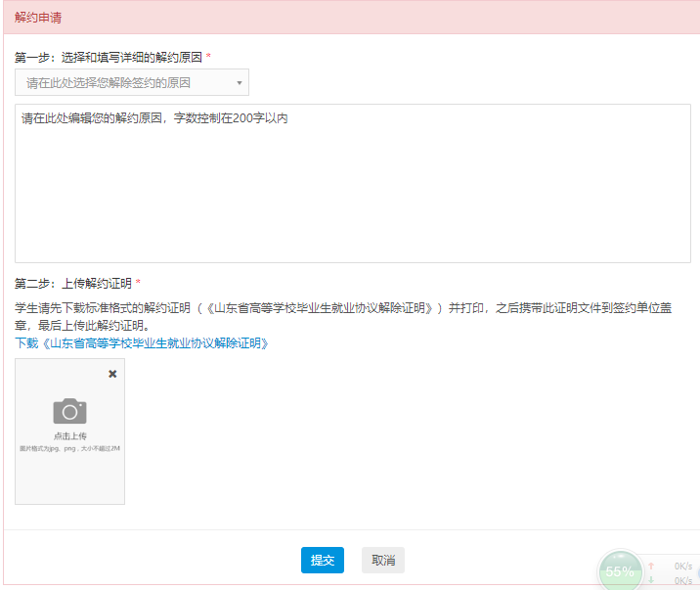Screen dimensions: 700x590
Task: Click the 第二步：上传解约证明 heading label
Action: pyautogui.click(x=73, y=284)
